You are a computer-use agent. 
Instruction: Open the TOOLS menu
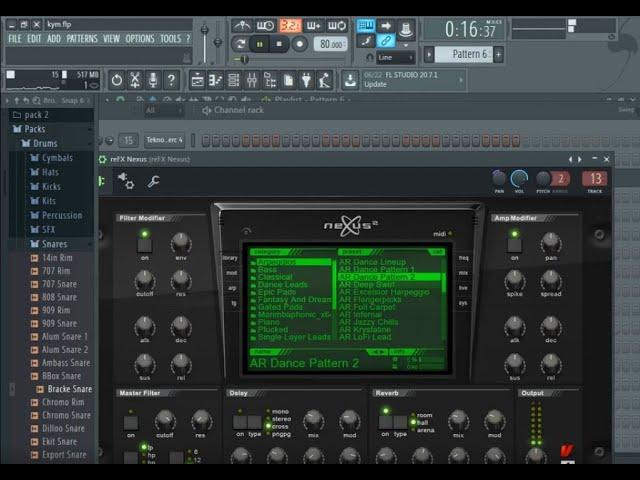[x=170, y=39]
